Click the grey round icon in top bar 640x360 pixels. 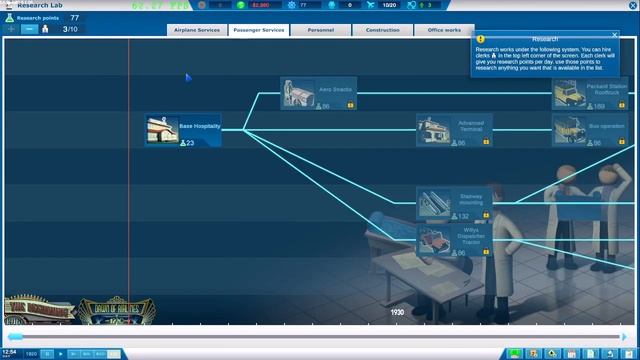[202, 5]
